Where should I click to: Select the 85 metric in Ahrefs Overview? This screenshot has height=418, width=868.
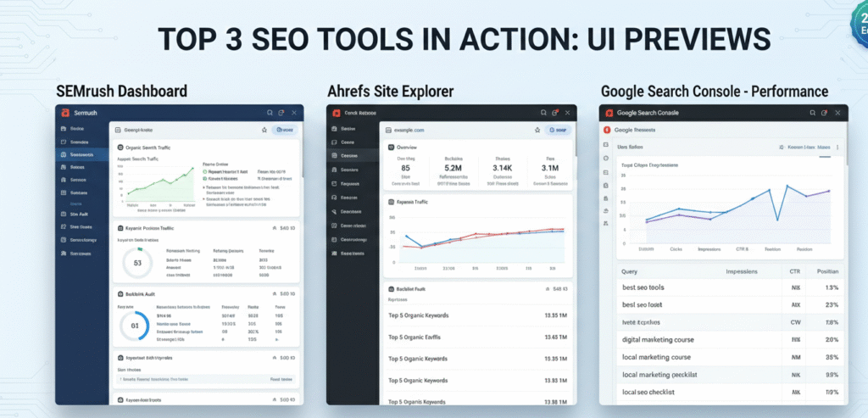[406, 170]
